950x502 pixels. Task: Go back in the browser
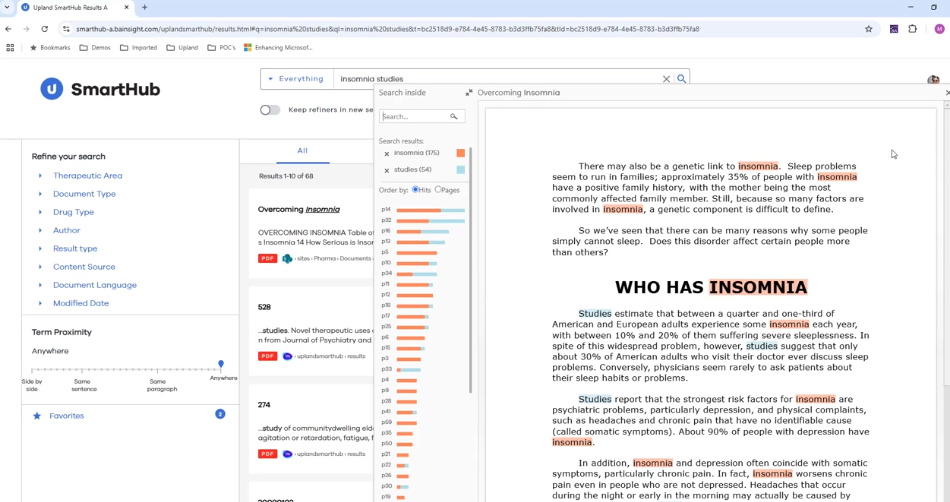coord(8,28)
